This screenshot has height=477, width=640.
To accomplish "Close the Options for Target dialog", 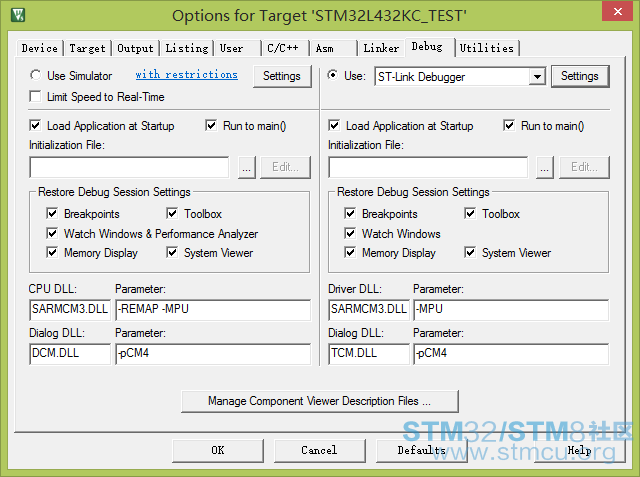I will point(618,11).
